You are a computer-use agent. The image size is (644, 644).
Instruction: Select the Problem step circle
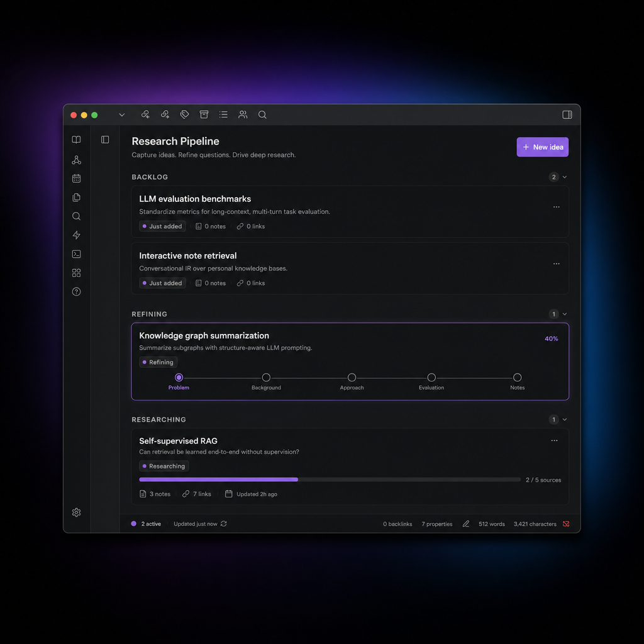179,377
